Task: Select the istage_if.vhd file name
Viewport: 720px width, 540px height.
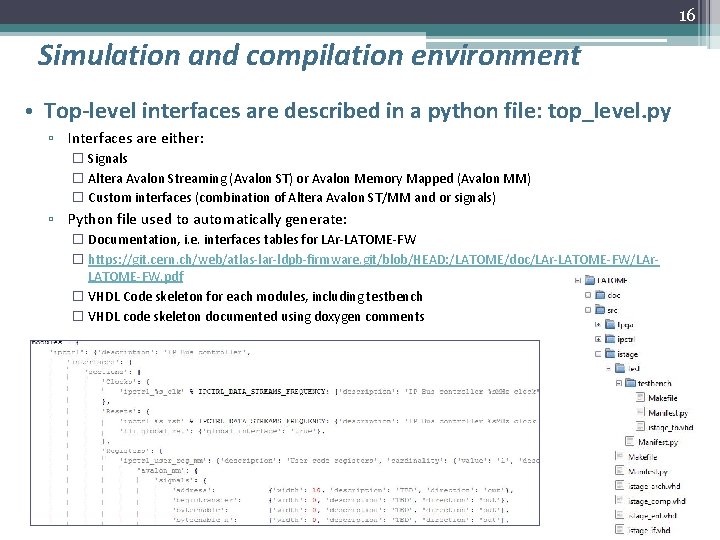Action: pyautogui.click(x=649, y=530)
